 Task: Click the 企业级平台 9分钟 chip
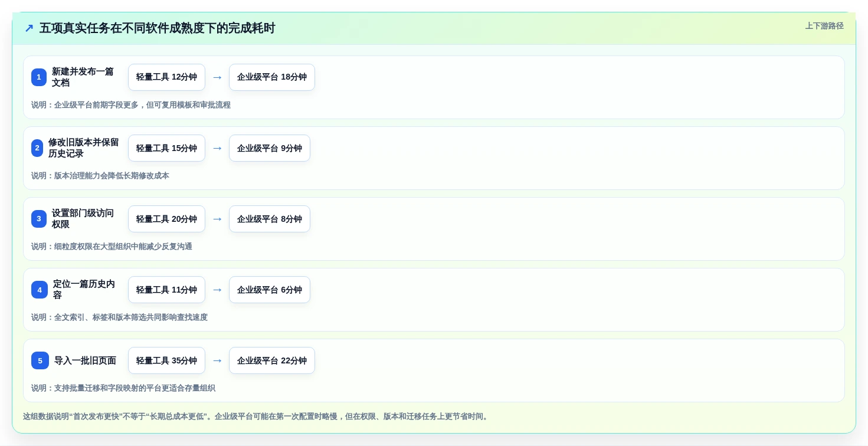(270, 148)
